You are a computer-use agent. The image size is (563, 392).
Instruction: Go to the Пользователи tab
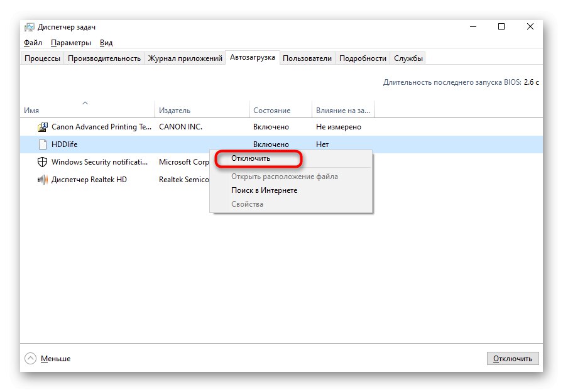click(307, 58)
